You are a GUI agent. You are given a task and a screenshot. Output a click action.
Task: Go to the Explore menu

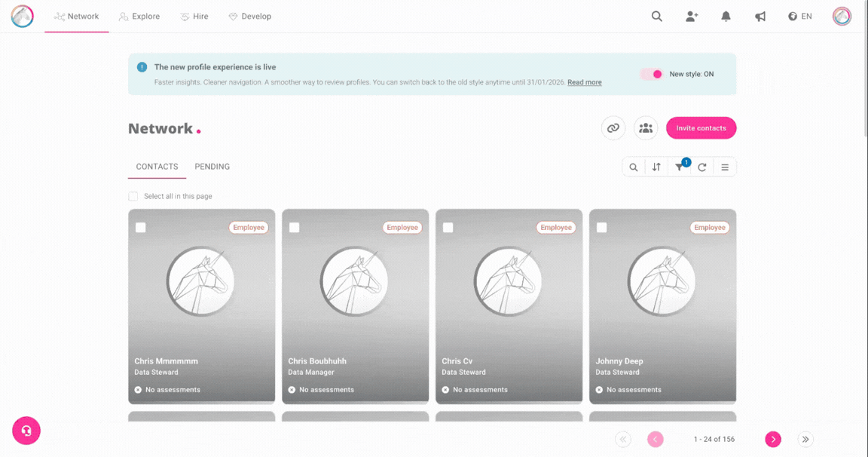[x=139, y=17]
